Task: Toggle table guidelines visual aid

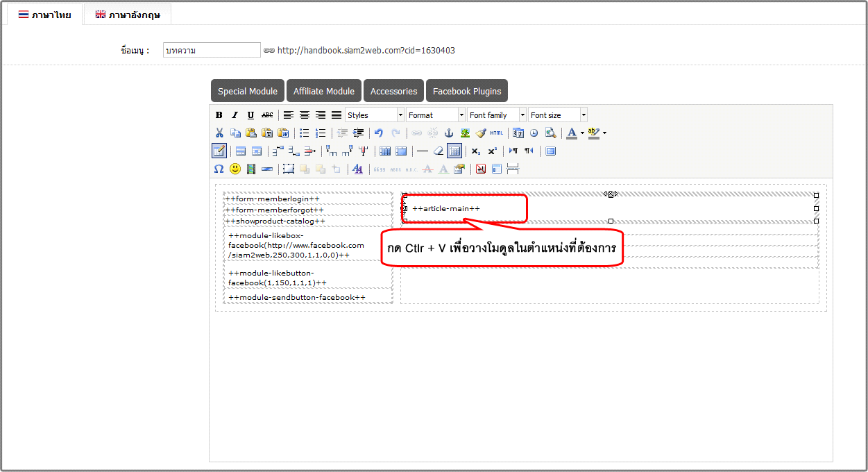Action: tap(454, 151)
